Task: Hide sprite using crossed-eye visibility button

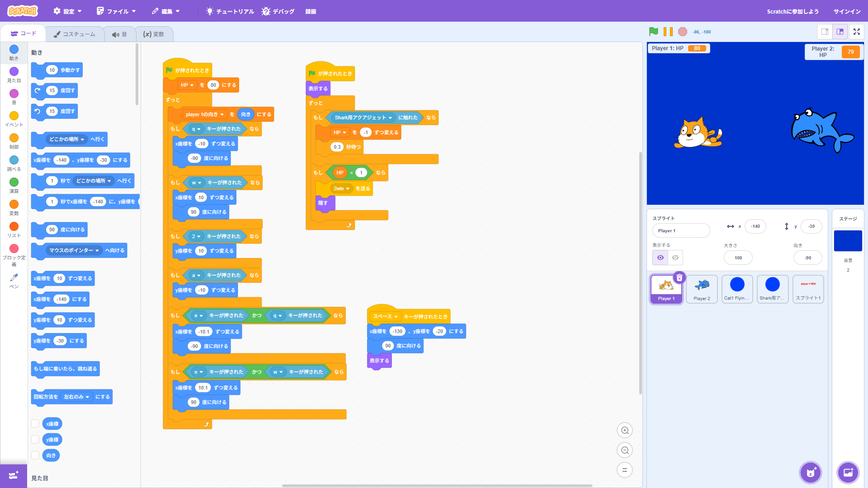Action: click(675, 258)
